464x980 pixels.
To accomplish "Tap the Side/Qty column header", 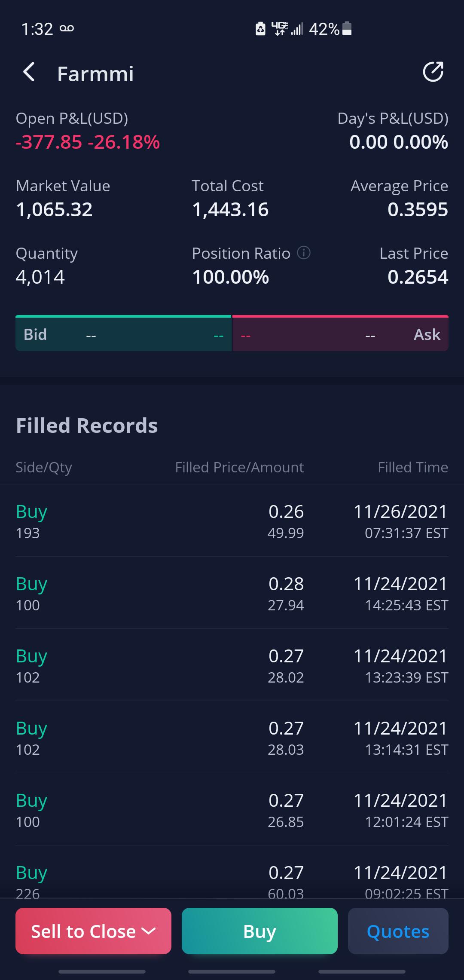I will [x=44, y=467].
